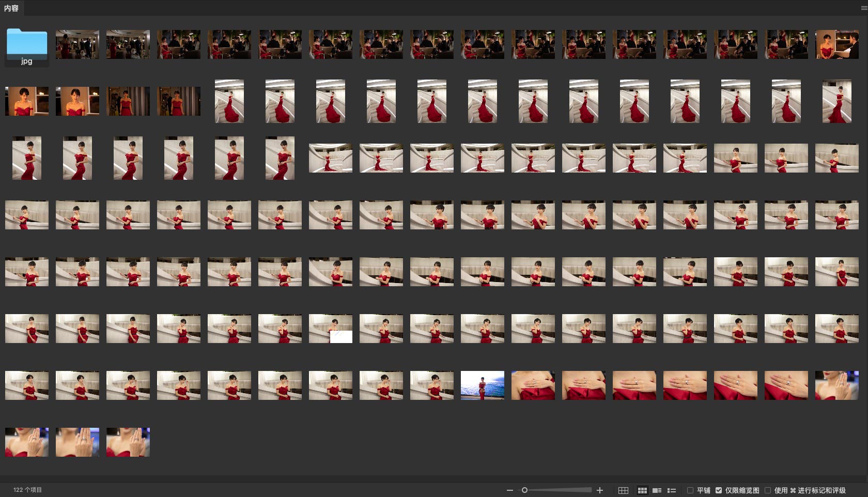Switch to list view mode
868x497 pixels.
[672, 490]
